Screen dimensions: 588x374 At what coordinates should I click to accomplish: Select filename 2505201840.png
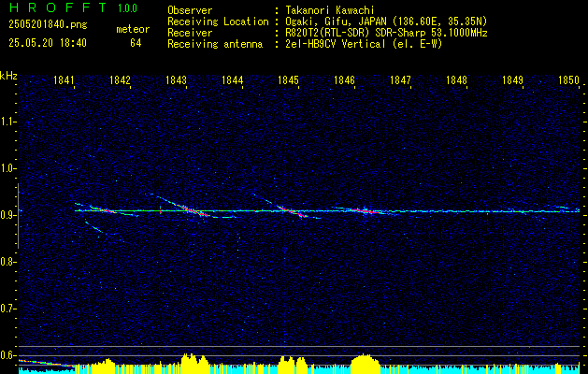click(x=48, y=24)
